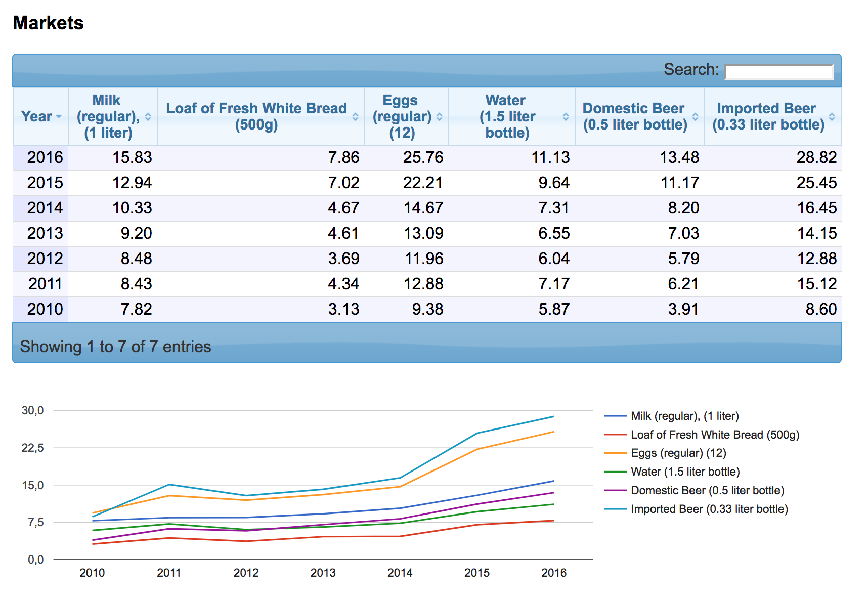The width and height of the screenshot is (868, 600).
Task: Click the Year column sort arrow
Action: tap(59, 117)
